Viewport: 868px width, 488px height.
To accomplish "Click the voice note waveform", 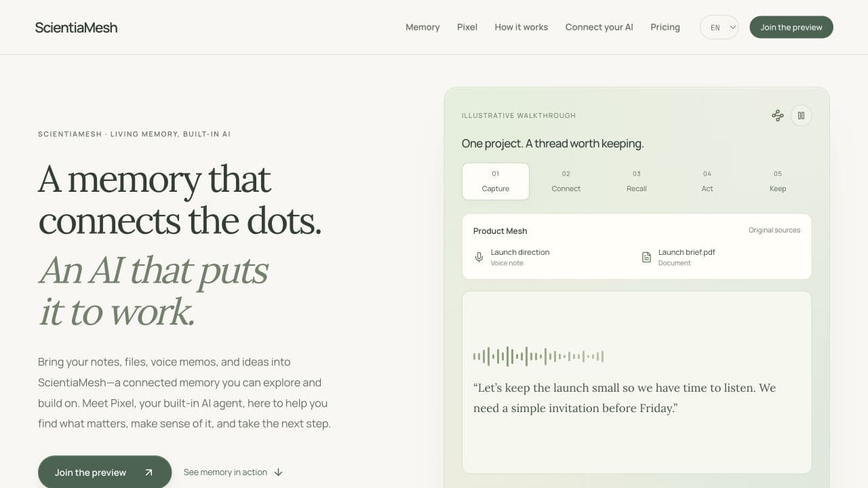I will [538, 356].
